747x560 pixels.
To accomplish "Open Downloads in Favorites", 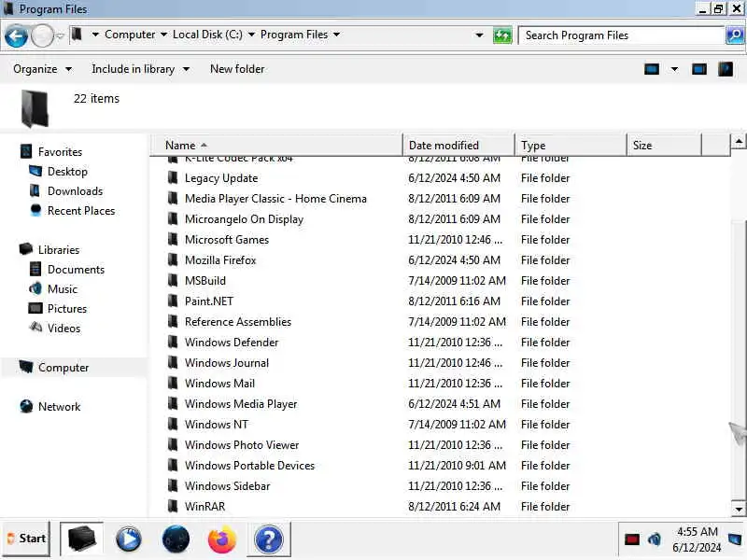I will click(75, 191).
